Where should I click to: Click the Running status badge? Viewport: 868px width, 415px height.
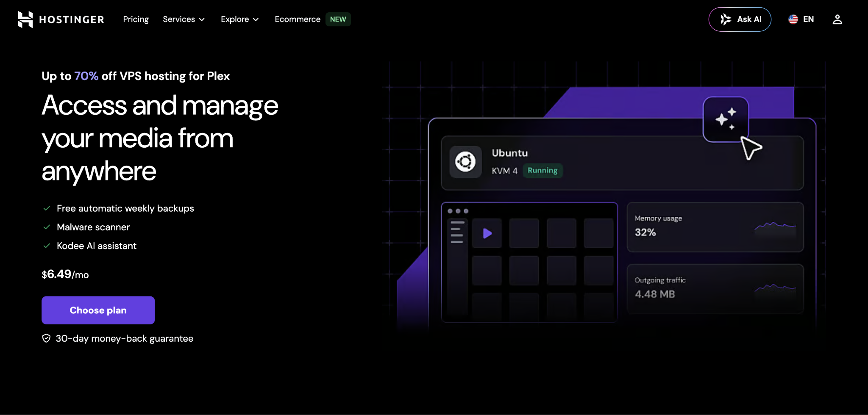point(542,170)
